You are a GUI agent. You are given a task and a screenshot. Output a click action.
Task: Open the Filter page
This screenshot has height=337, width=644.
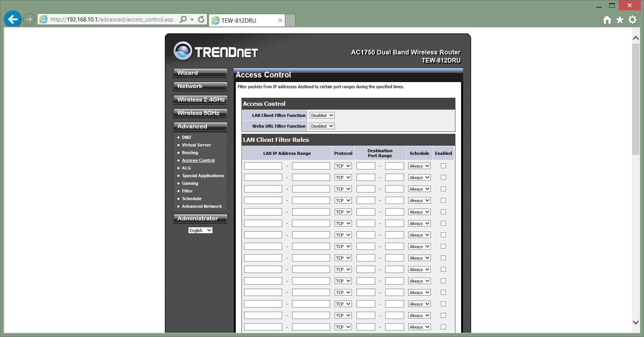tap(187, 191)
